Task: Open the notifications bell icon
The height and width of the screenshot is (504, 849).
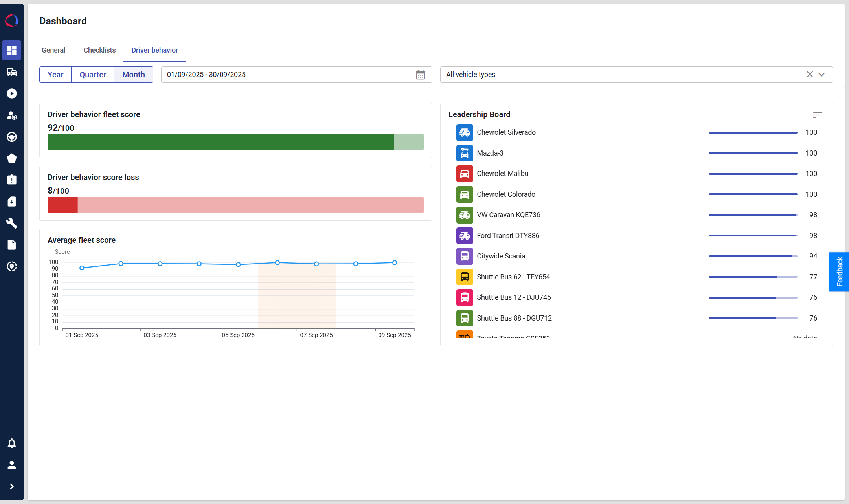Action: pos(12,443)
